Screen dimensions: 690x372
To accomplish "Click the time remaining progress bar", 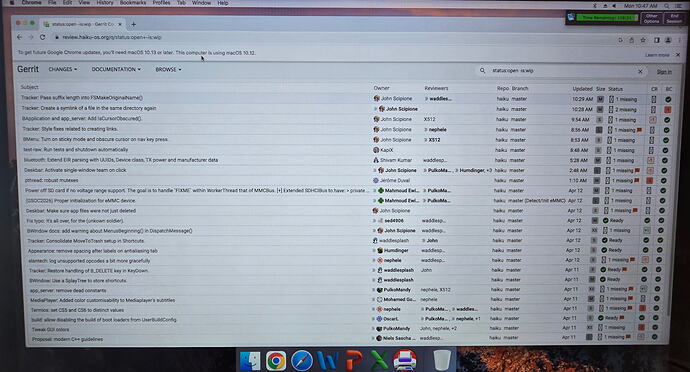I will pos(607,18).
